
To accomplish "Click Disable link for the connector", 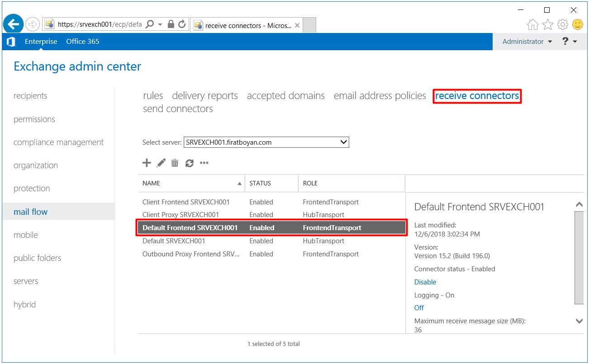I will 425,282.
